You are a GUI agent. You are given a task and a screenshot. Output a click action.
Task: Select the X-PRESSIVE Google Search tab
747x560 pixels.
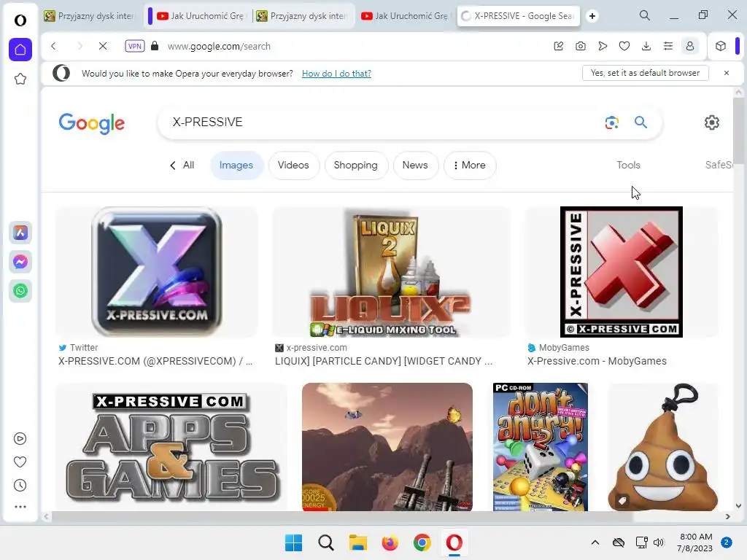pyautogui.click(x=519, y=16)
